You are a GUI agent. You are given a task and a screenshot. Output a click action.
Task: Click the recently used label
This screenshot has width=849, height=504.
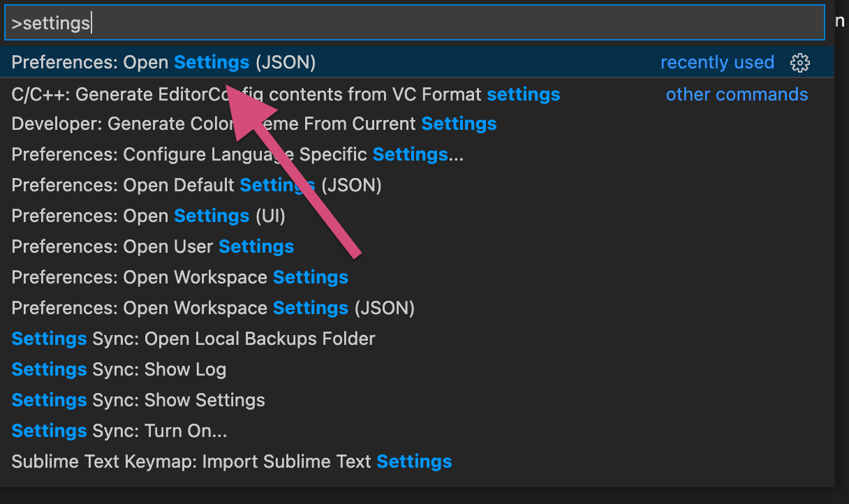[x=717, y=62]
